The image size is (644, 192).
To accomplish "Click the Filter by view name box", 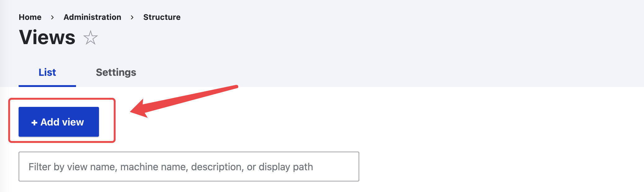I will 189,167.
